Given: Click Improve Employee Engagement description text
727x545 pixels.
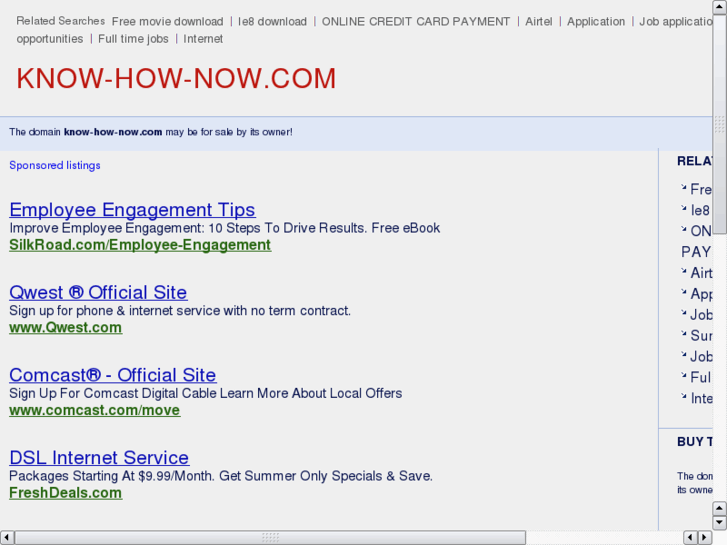Looking at the screenshot, I should 224,228.
